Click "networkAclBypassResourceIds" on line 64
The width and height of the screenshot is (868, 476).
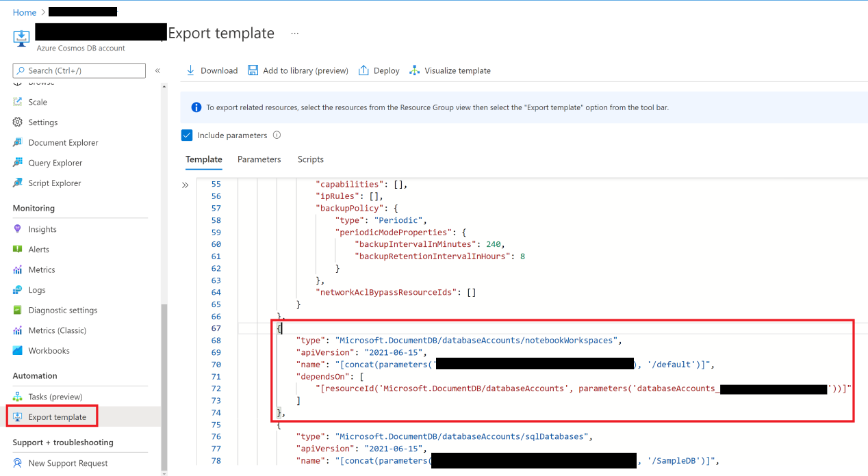click(x=385, y=292)
